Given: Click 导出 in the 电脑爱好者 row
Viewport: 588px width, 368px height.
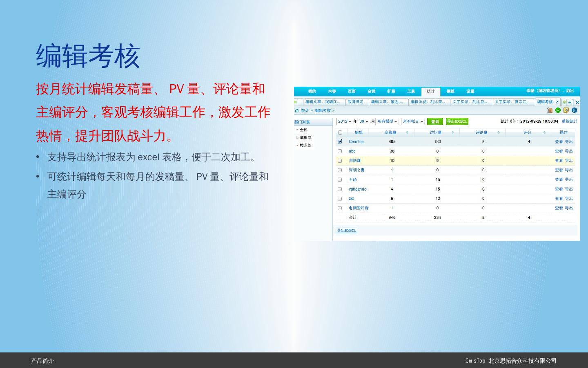Looking at the screenshot, I should [569, 208].
